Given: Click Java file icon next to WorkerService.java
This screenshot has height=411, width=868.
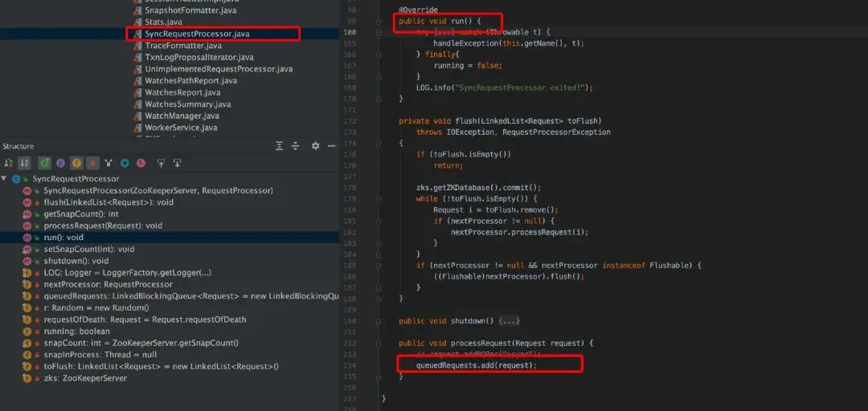Looking at the screenshot, I should 137,128.
